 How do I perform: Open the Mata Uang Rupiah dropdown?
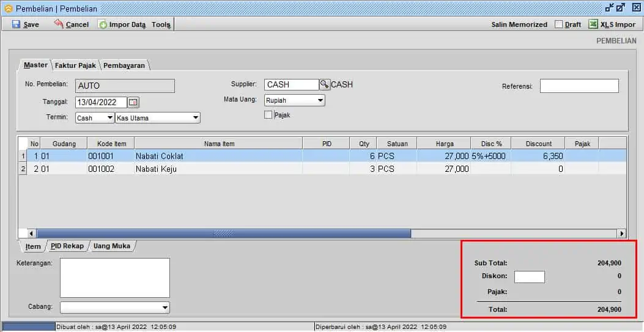[x=320, y=100]
